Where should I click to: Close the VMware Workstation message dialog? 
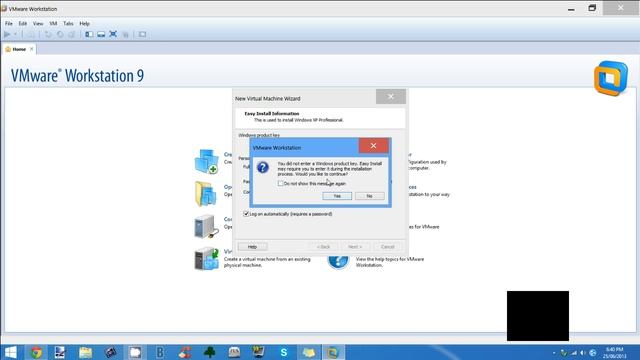[373, 146]
